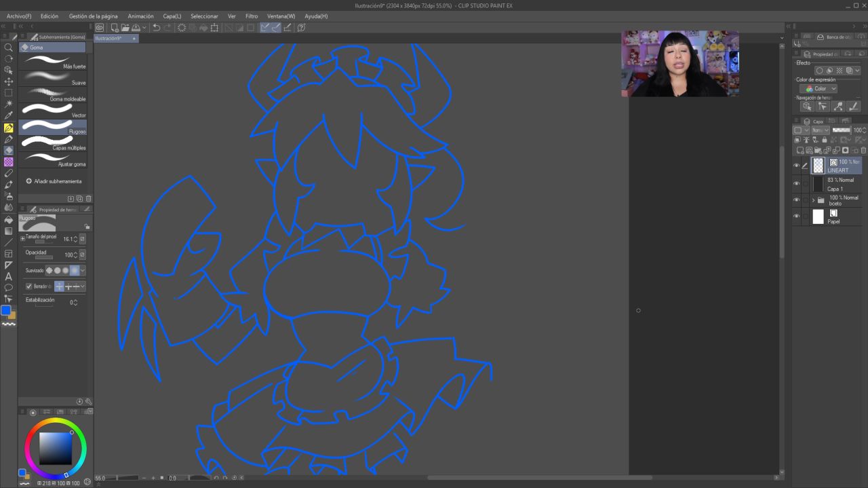
Task: Toggle the brush size dynamics button beside 16.1
Action: coord(83,239)
